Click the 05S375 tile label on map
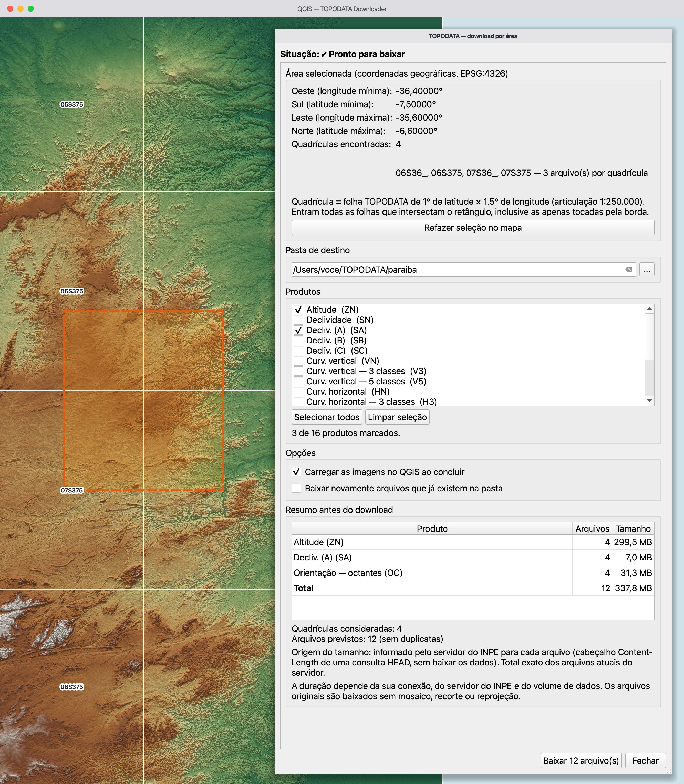 72,104
